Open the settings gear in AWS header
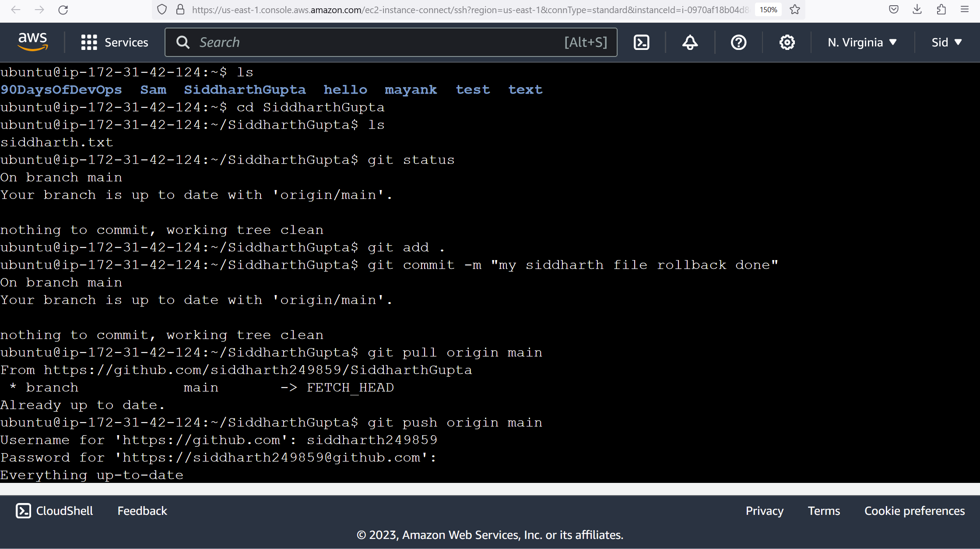Screen dimensions: 980x549 coord(787,42)
